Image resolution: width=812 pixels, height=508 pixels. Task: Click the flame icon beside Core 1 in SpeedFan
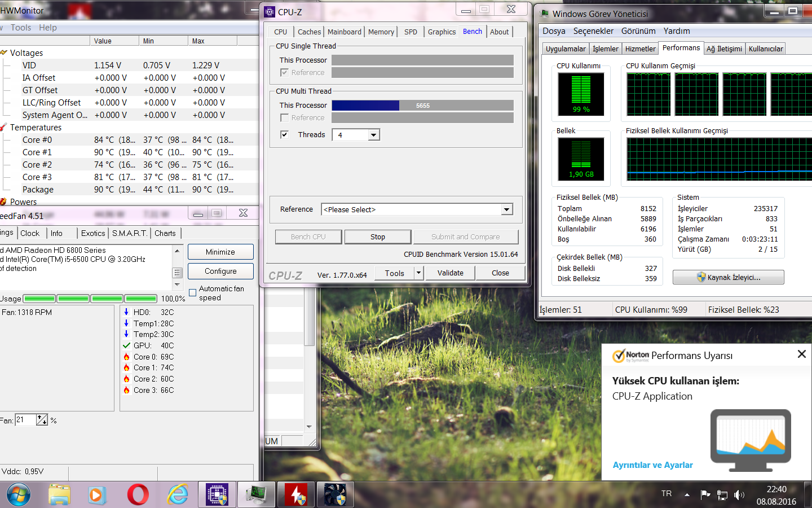126,367
